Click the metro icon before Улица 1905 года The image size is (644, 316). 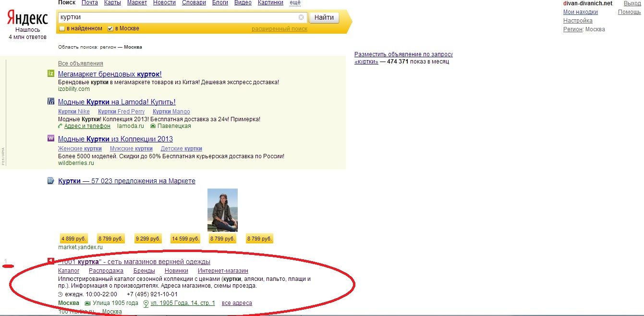tap(87, 303)
